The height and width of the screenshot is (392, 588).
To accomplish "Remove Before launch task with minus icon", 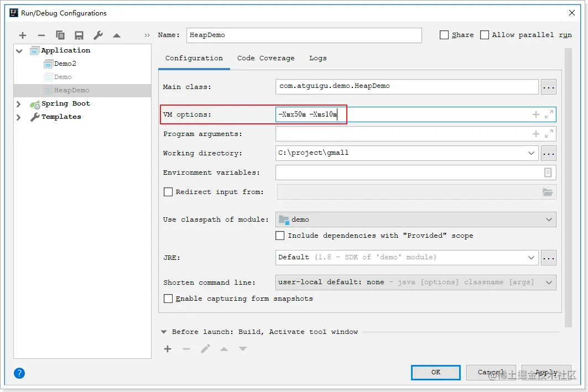I will point(186,349).
